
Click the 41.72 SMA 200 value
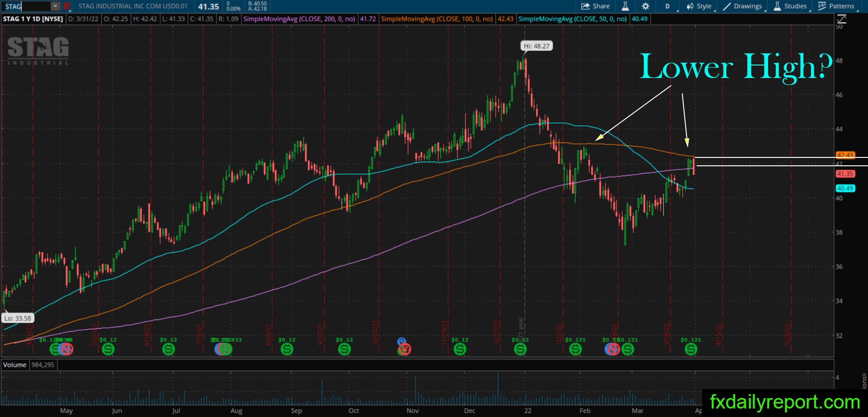(368, 19)
